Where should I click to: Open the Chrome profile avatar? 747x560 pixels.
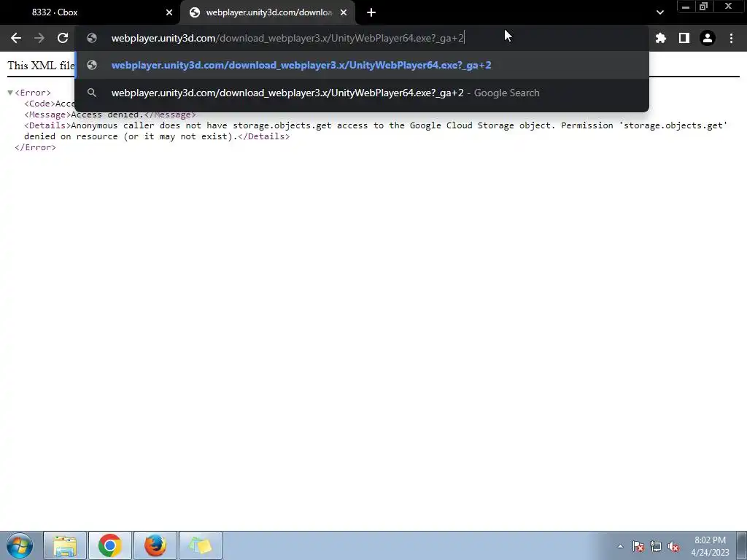point(708,38)
